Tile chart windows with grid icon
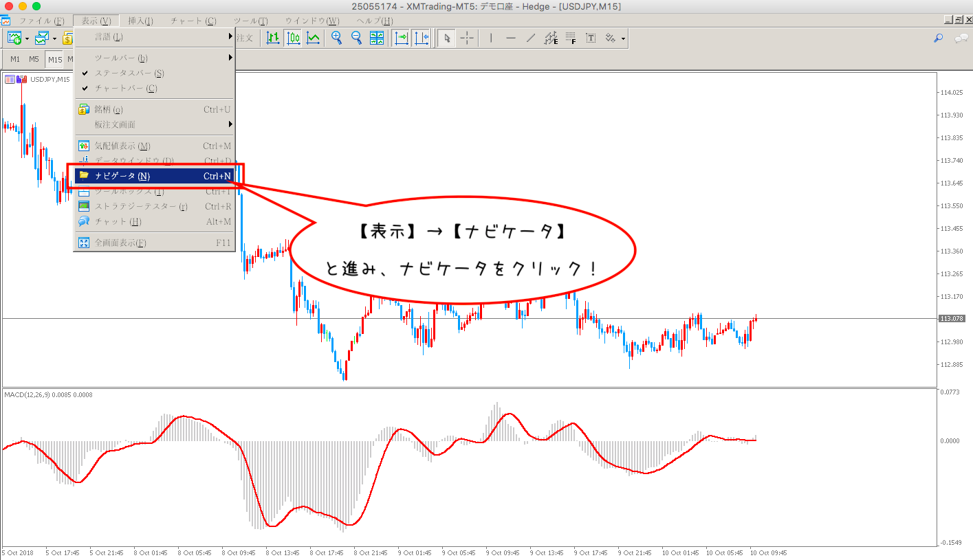Viewport: 973px width, 560px height. (x=376, y=38)
